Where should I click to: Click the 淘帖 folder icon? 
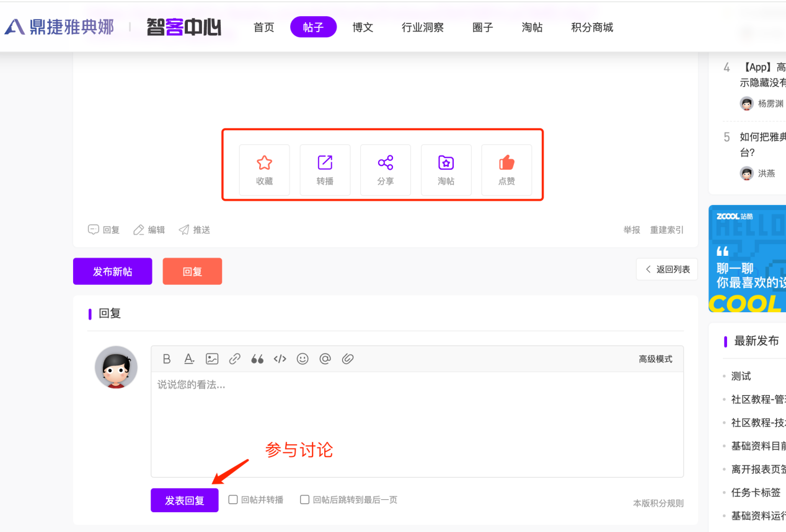446,164
